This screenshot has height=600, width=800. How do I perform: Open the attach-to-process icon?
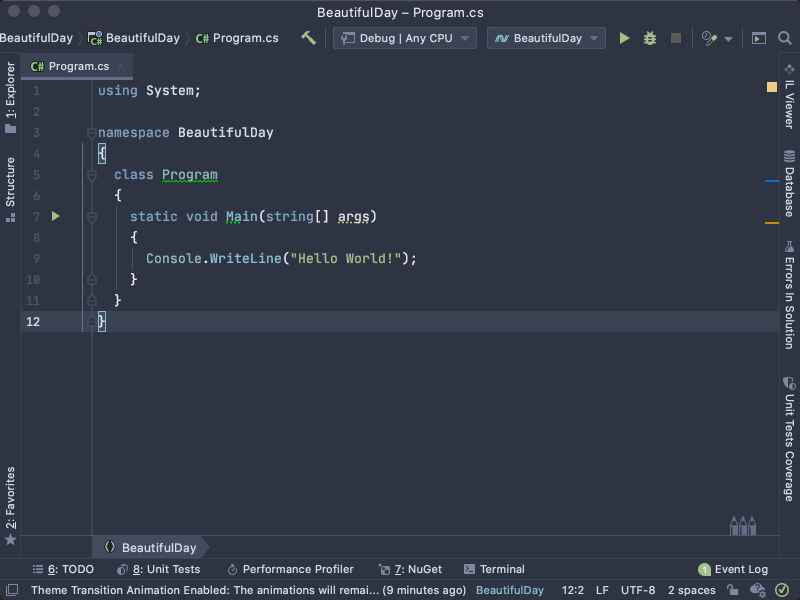point(709,38)
